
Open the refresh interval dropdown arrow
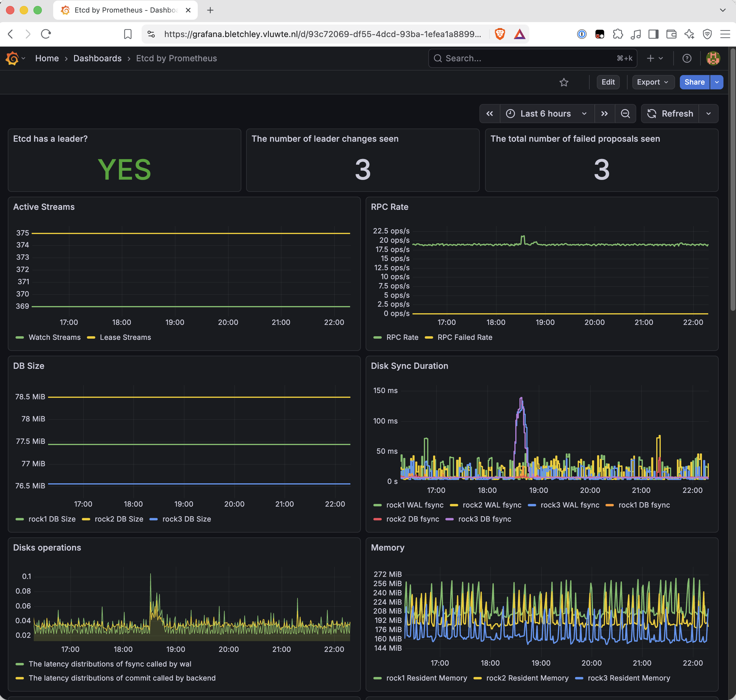coord(709,114)
